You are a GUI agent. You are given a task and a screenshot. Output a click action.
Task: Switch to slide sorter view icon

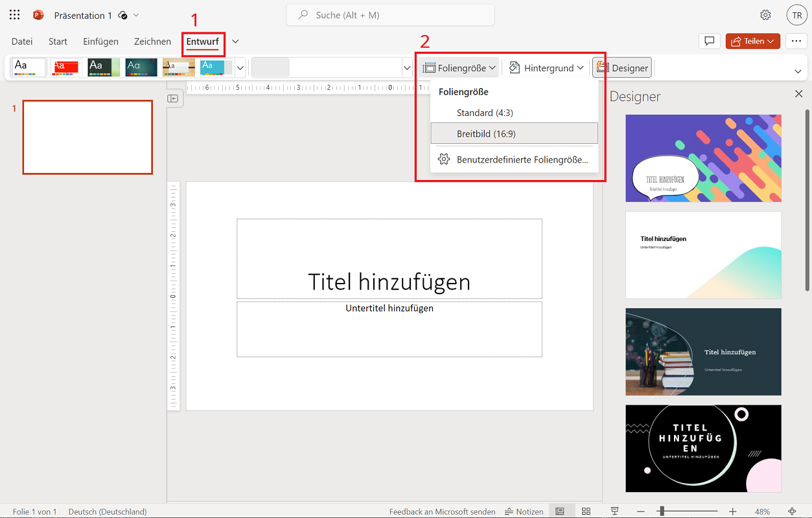tap(586, 512)
